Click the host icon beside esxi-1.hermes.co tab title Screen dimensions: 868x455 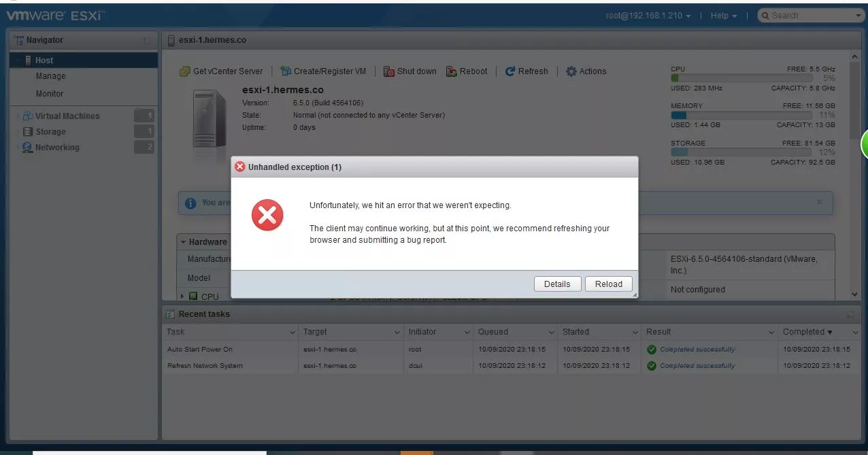point(171,41)
